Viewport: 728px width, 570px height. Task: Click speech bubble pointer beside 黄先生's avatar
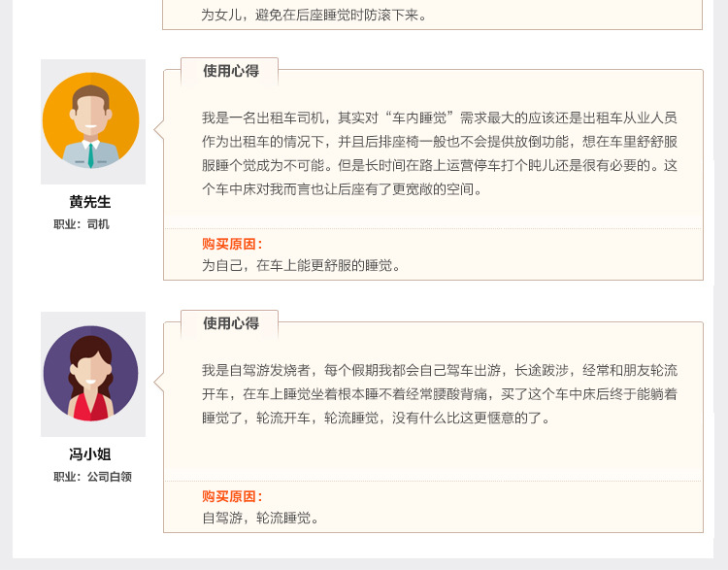[159, 130]
